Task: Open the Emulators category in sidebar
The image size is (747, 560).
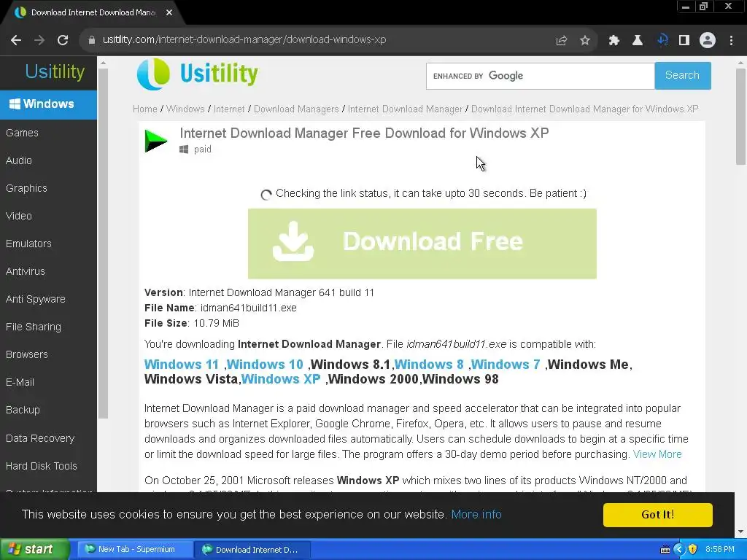Action: [28, 244]
